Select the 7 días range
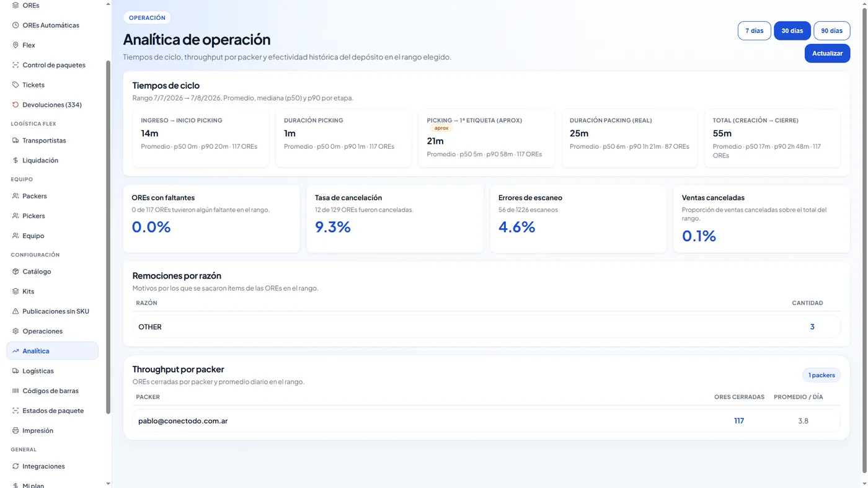Viewport: 868px width, 488px height. pyautogui.click(x=755, y=31)
